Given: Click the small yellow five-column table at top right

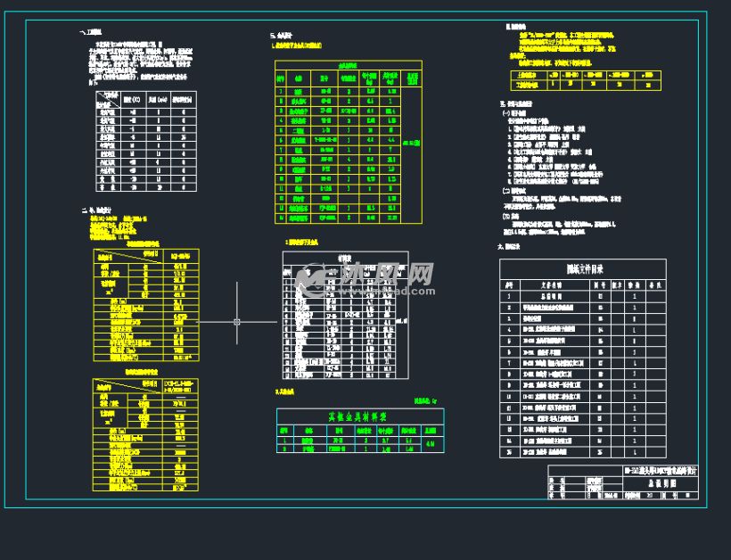Looking at the screenshot, I should point(586,80).
